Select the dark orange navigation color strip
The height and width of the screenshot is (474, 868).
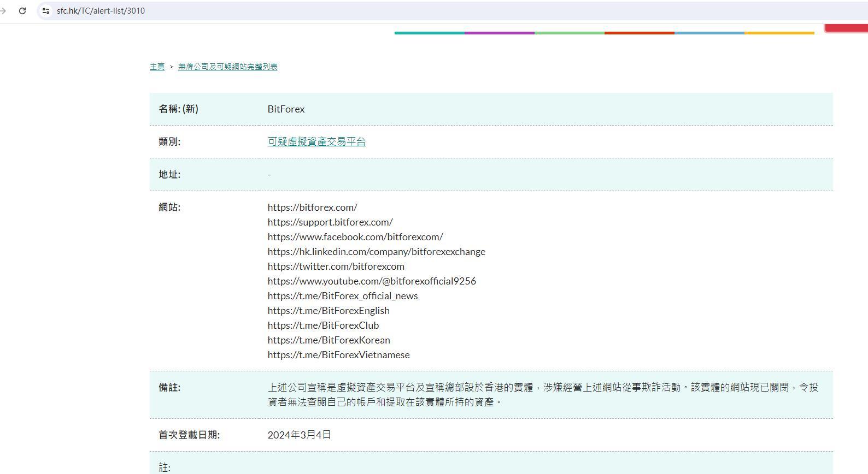click(x=639, y=33)
